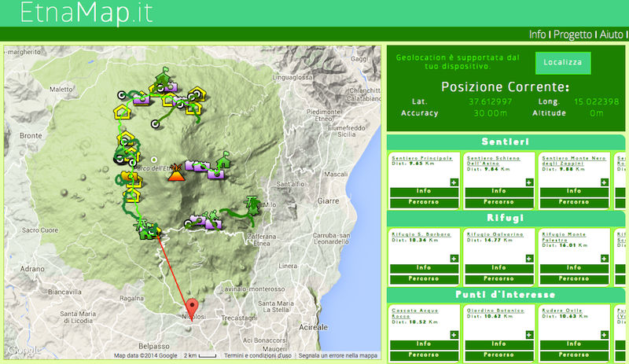
Task: Click Segnala un errore nella mappa link
Action: (338, 355)
